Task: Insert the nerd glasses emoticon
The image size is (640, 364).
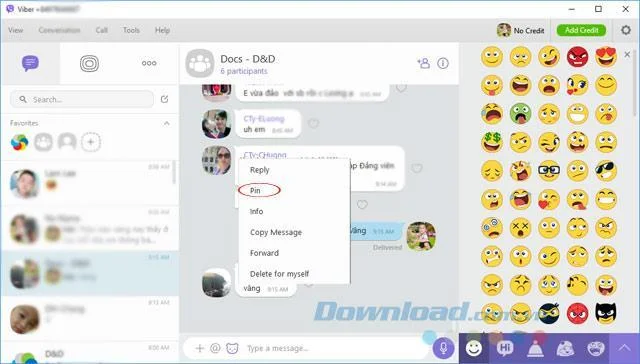Action: 549,171
